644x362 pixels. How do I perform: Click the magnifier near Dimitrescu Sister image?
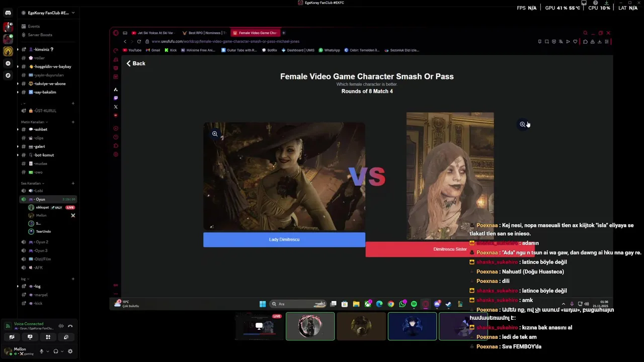click(522, 124)
